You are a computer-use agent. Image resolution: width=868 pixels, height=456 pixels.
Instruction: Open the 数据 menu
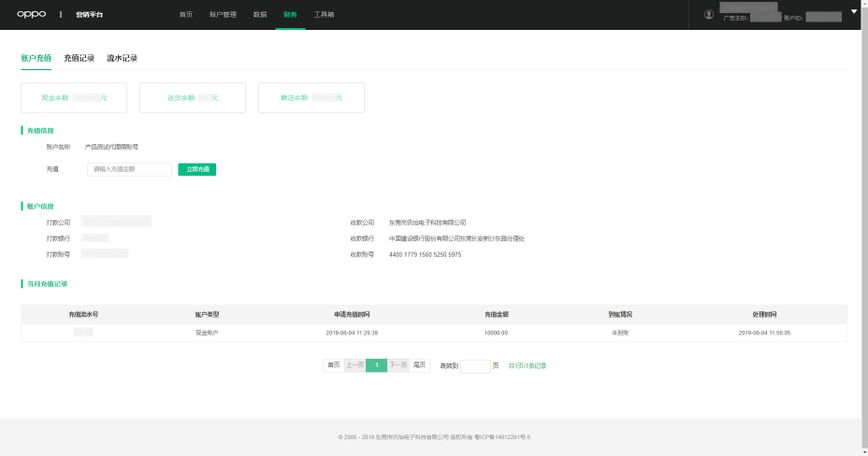pos(260,15)
